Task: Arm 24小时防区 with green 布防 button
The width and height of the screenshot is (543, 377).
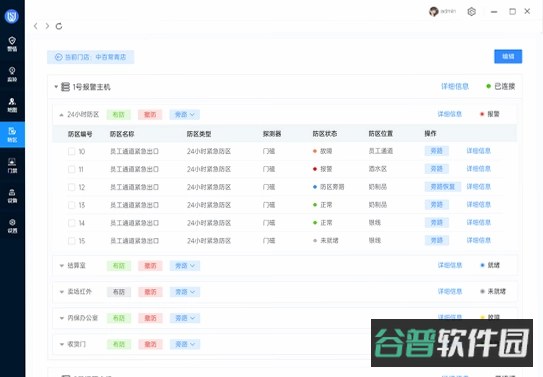Action: (x=118, y=115)
